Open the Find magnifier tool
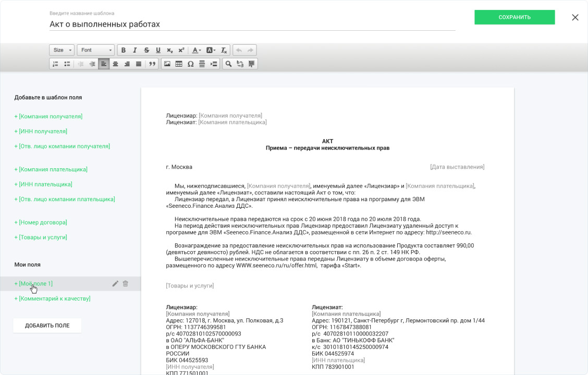This screenshot has height=375, width=588. click(228, 64)
